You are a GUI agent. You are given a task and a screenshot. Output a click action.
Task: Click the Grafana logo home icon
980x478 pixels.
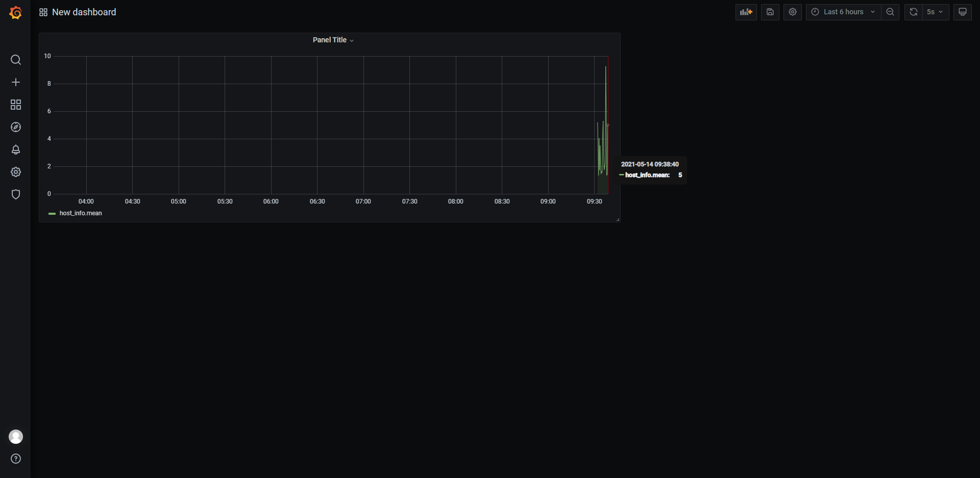(16, 13)
